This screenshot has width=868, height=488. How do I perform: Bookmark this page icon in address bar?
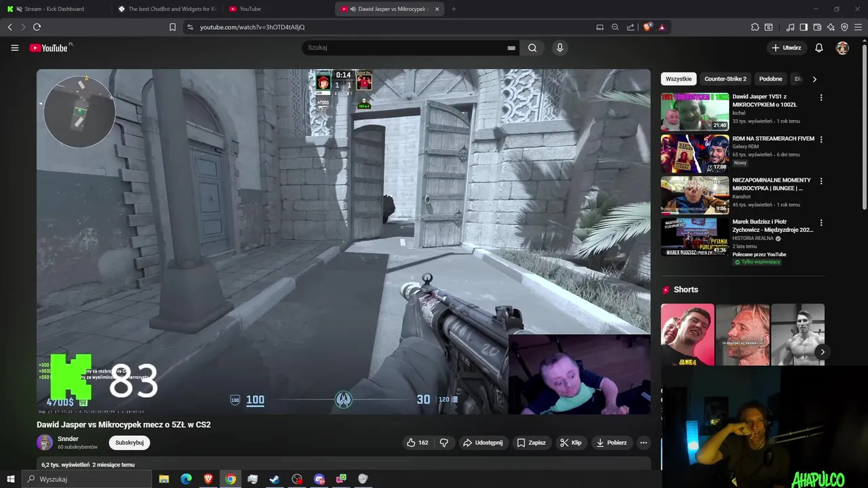pyautogui.click(x=172, y=27)
